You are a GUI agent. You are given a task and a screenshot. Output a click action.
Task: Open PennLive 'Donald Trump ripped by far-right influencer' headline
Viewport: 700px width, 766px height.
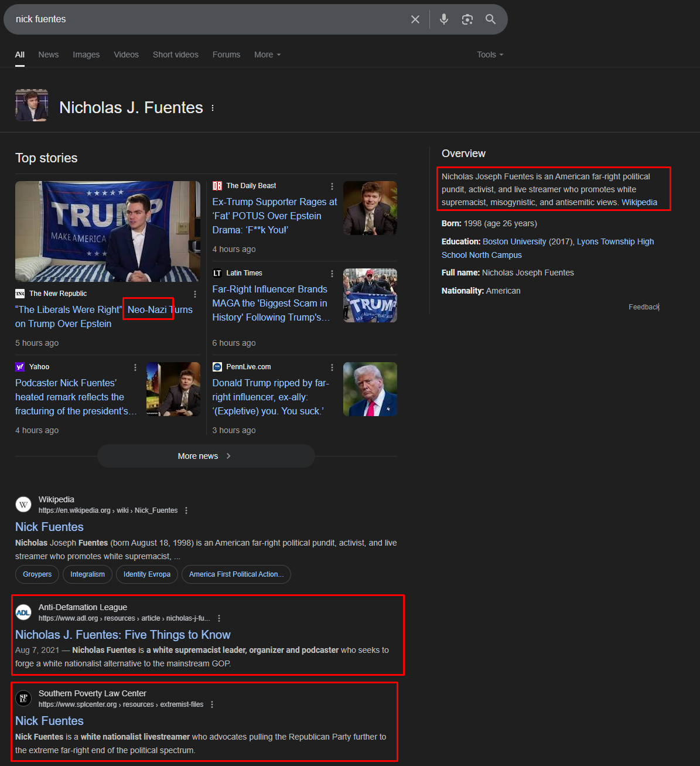[x=271, y=397]
